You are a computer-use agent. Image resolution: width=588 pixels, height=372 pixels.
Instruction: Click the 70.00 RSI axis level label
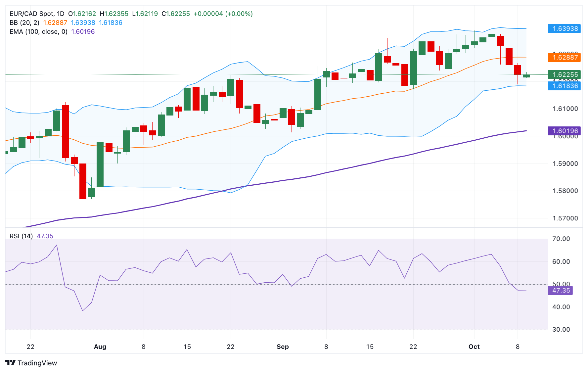561,239
